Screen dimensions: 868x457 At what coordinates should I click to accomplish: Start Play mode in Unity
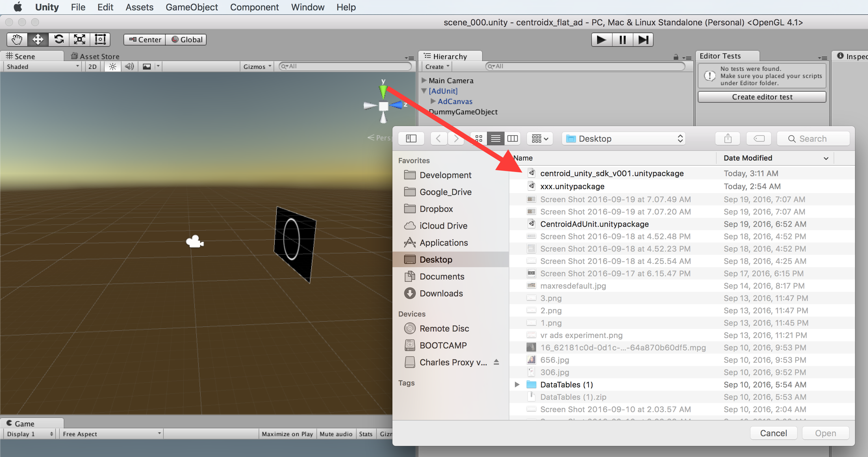point(602,40)
